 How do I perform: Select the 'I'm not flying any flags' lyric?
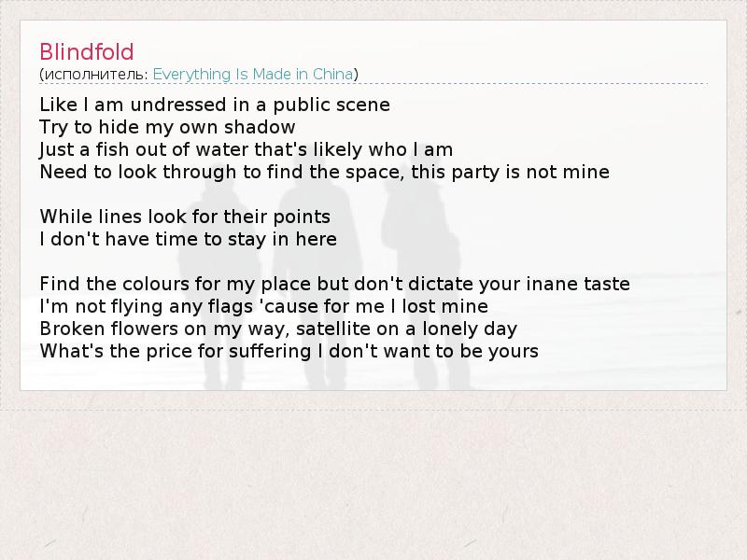coord(263,306)
